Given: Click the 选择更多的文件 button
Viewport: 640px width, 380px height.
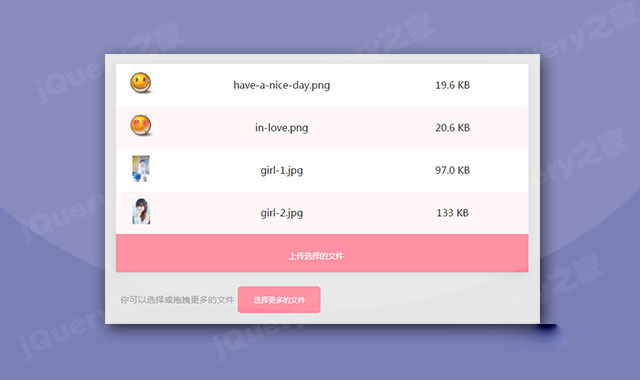Looking at the screenshot, I should click(279, 300).
